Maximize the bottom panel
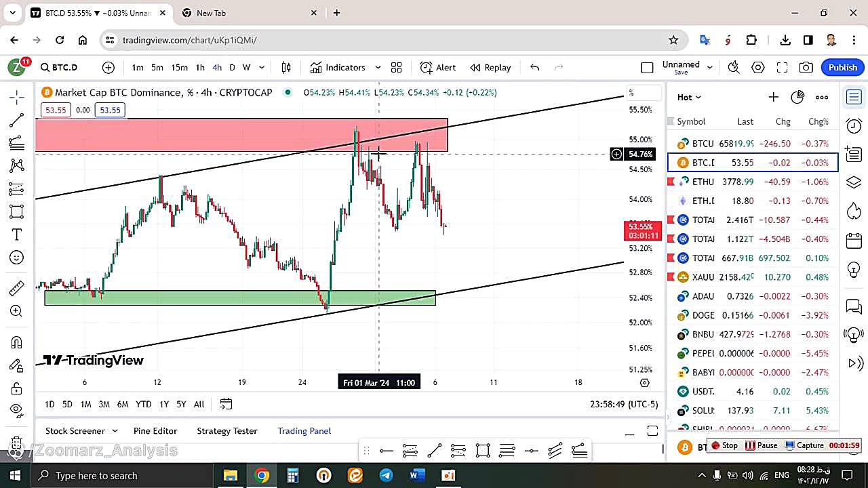The width and height of the screenshot is (868, 488). (652, 431)
